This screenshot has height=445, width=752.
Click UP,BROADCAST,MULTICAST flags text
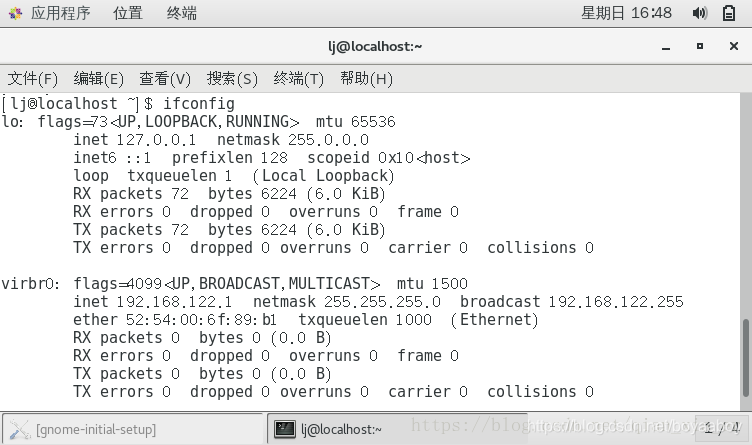[x=271, y=284]
